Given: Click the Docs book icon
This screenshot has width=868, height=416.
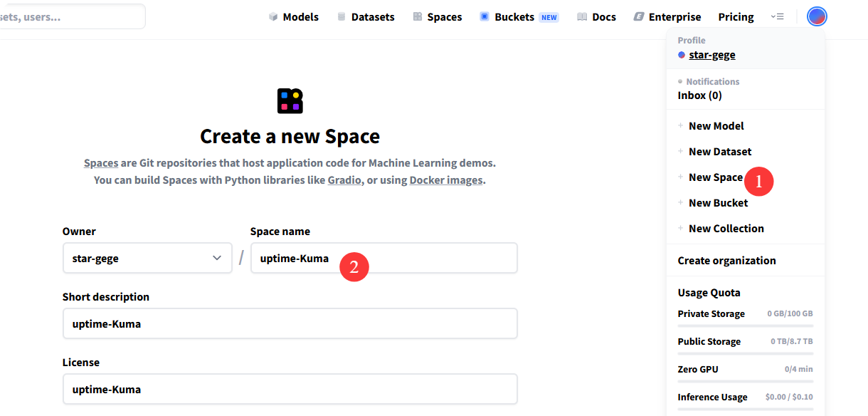Looking at the screenshot, I should (x=582, y=16).
